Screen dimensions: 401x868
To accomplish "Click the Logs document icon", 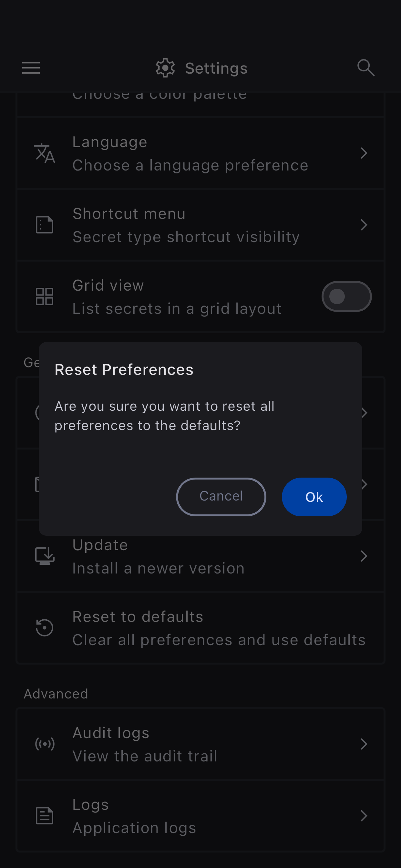I will tap(45, 815).
